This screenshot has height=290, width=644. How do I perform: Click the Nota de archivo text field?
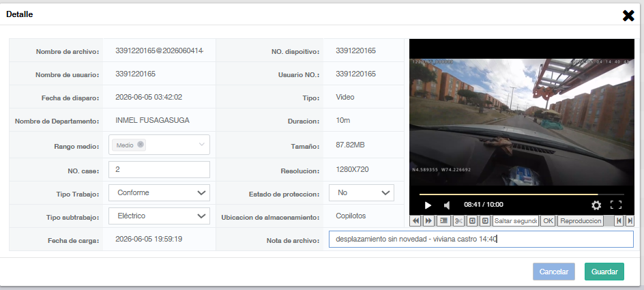tap(481, 239)
